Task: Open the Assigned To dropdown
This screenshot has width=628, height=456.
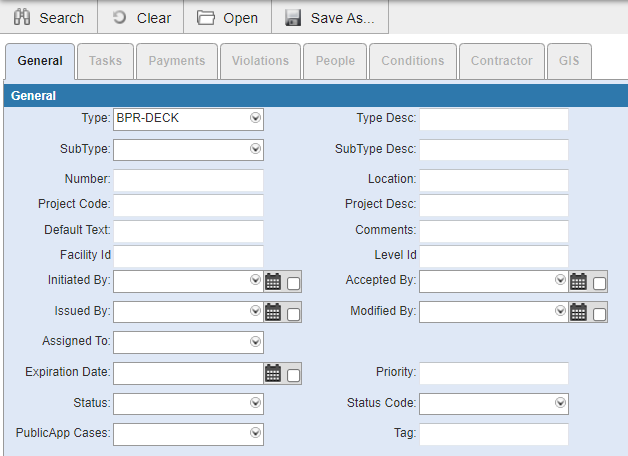Action: [255, 342]
